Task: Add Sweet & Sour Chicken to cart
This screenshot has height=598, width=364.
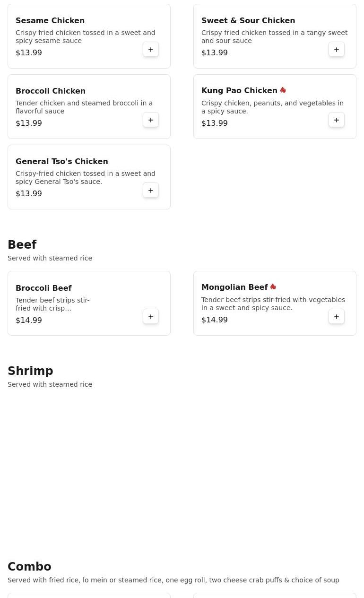Action: (x=337, y=50)
